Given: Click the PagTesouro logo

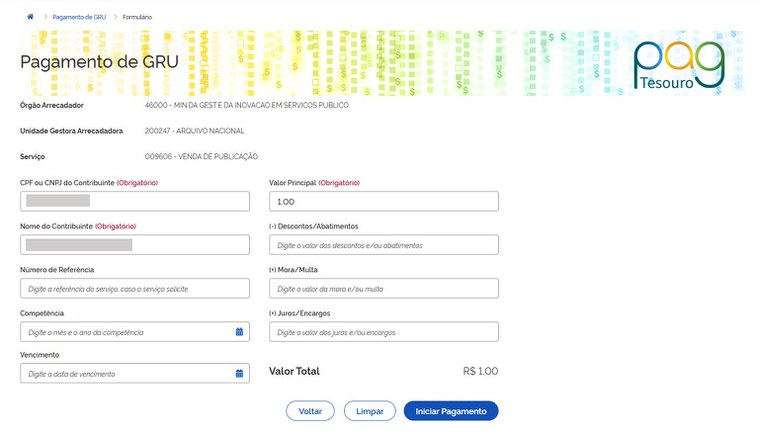Looking at the screenshot, I should pyautogui.click(x=678, y=65).
